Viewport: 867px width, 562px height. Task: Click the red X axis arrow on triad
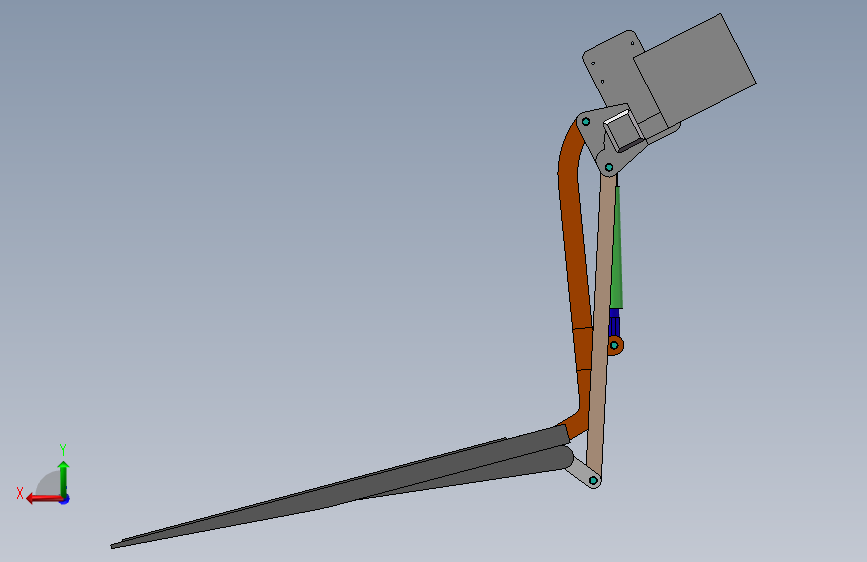tap(43, 499)
